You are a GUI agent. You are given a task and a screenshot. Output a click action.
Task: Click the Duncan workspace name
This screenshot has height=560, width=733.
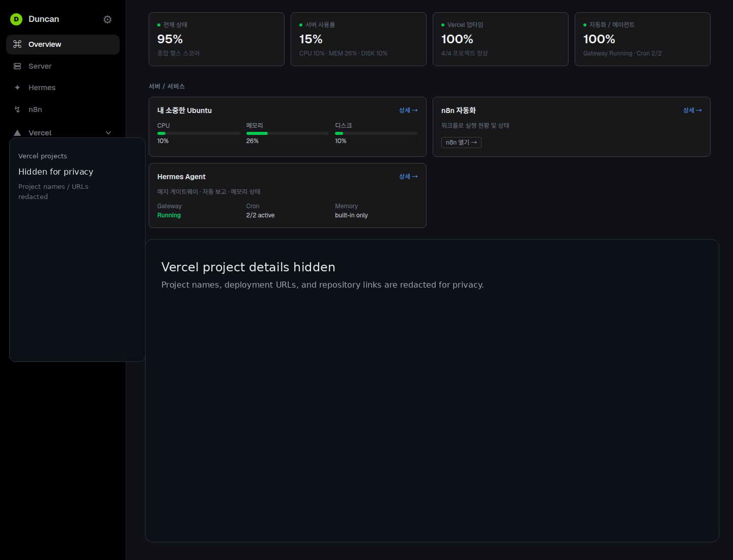tap(44, 19)
